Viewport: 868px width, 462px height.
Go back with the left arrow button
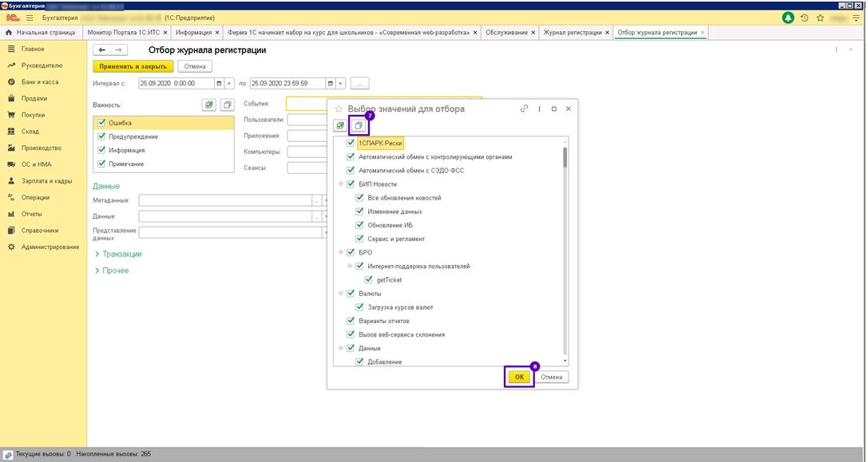pyautogui.click(x=102, y=49)
